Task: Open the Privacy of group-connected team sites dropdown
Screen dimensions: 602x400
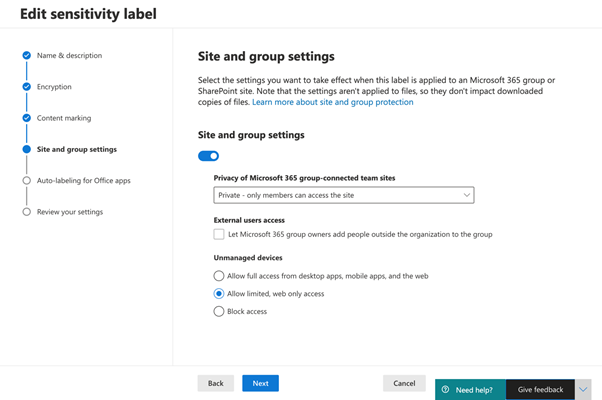Action: coord(344,195)
